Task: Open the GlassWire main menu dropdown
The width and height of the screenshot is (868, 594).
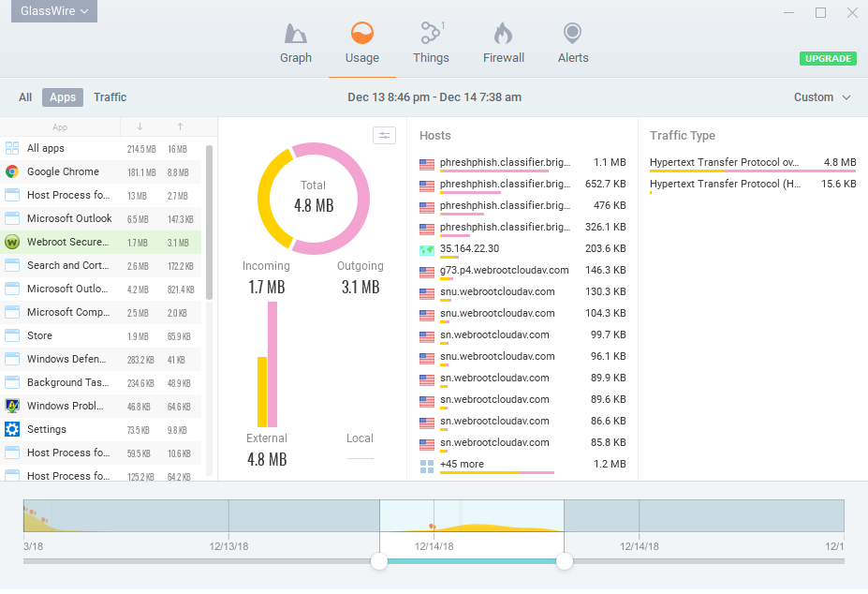Action: [x=54, y=11]
